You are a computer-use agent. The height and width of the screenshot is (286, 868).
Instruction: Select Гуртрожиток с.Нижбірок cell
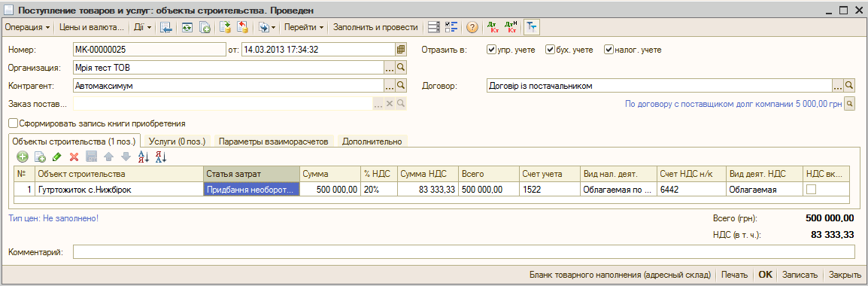point(119,190)
